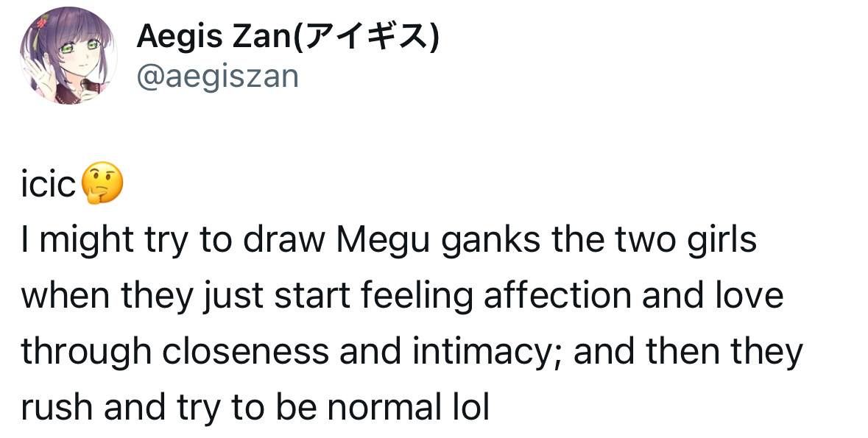The height and width of the screenshot is (438, 868).
Task: Click the word "rush" on last line
Action: (57, 407)
